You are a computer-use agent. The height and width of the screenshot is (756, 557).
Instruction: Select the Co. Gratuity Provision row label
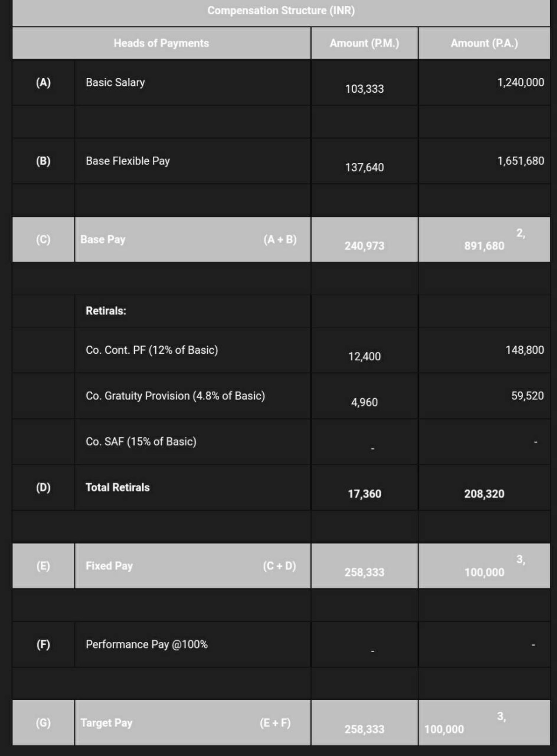175,396
